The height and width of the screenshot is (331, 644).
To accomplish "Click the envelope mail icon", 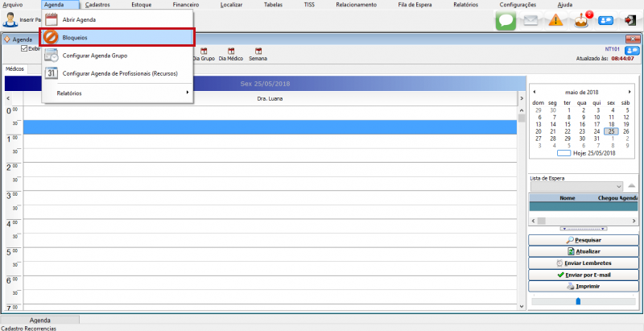I will (530, 20).
